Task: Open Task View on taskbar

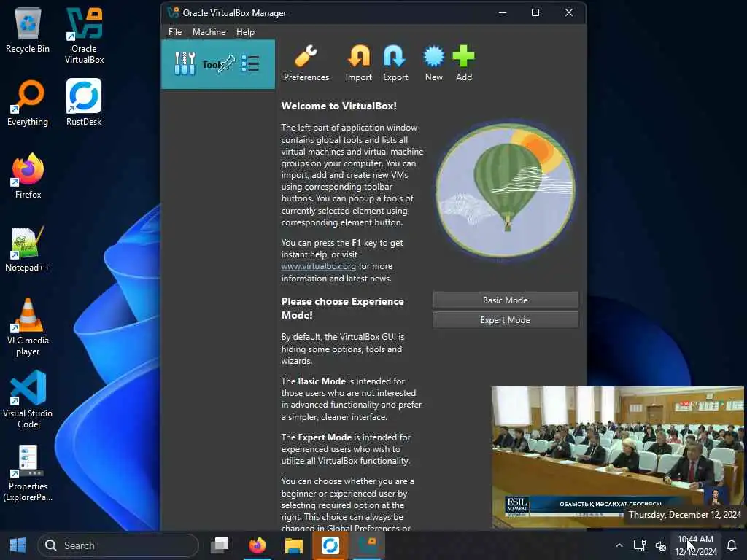Action: 220,545
